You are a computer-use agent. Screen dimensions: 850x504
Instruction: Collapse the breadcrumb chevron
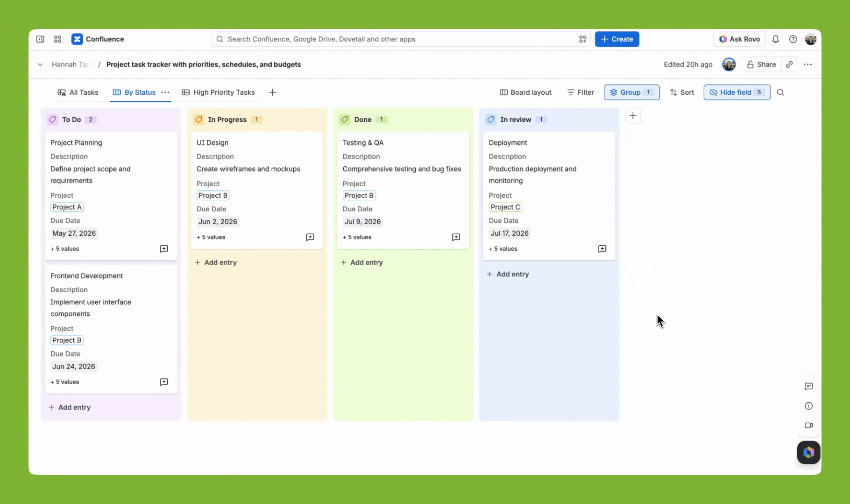40,64
